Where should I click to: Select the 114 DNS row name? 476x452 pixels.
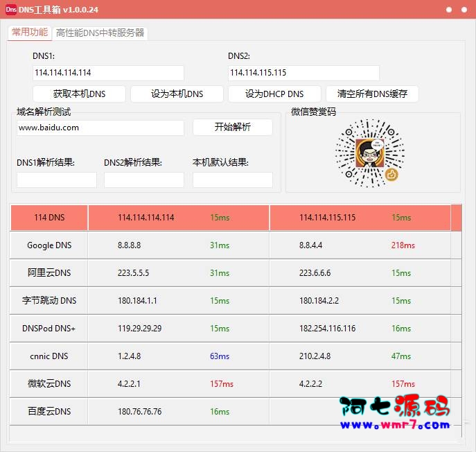pos(49,218)
